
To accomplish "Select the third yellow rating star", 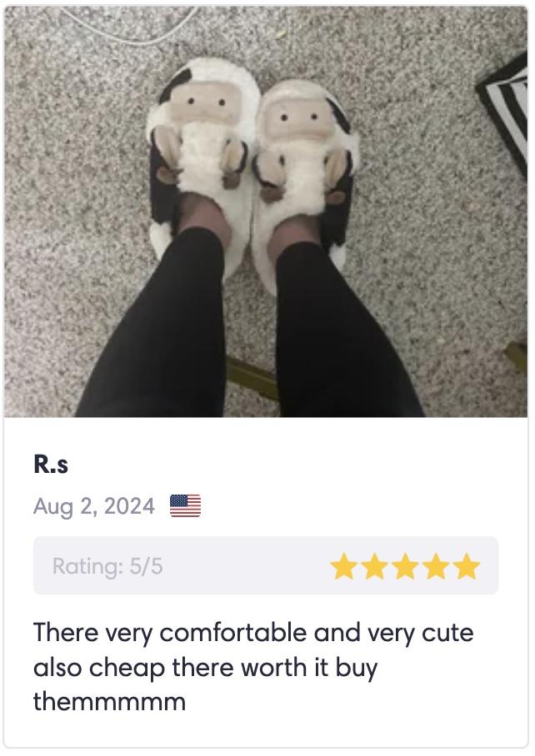I will pyautogui.click(x=405, y=566).
